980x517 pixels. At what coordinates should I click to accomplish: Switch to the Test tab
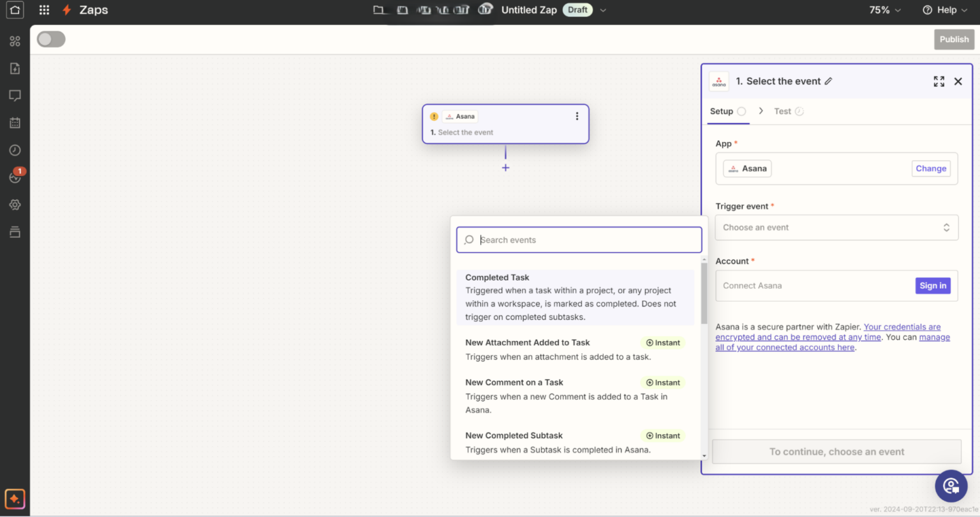pos(782,111)
